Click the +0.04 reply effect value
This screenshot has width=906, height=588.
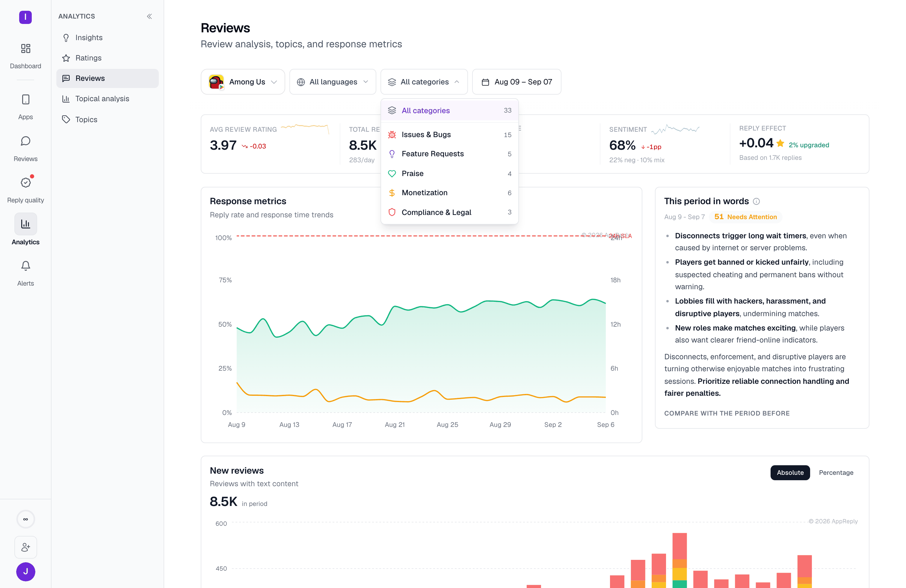756,143
